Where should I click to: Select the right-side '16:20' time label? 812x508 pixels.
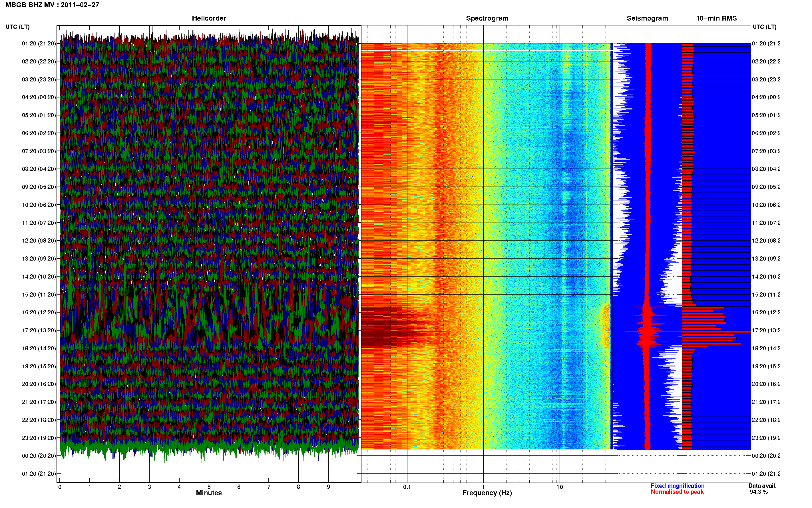click(x=766, y=313)
